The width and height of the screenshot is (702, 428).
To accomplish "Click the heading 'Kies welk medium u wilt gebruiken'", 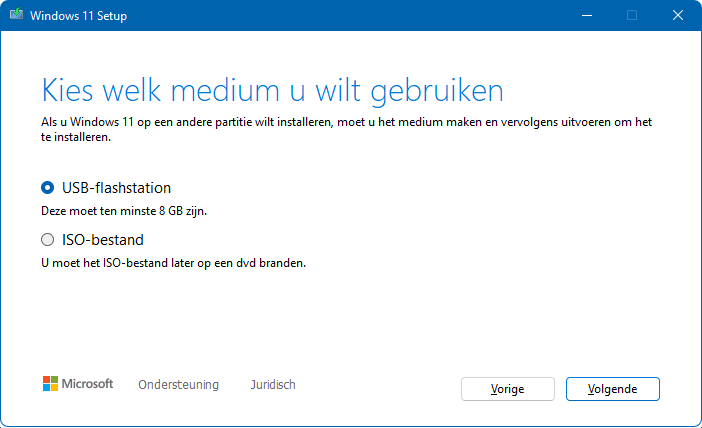I will pos(273,91).
